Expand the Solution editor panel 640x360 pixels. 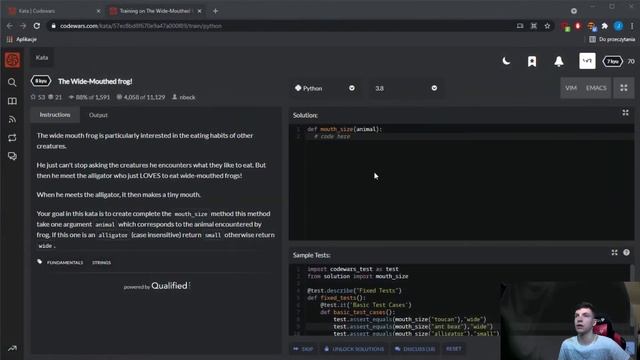[625, 113]
